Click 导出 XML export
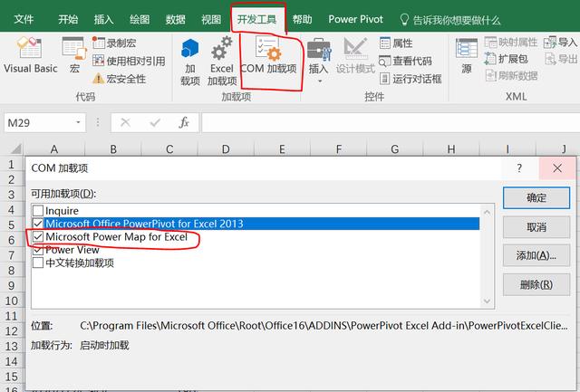The image size is (580, 392). 561,59
